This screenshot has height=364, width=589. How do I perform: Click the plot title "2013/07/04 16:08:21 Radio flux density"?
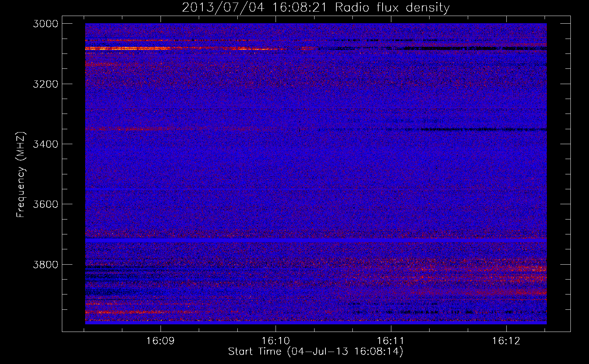[x=316, y=7]
